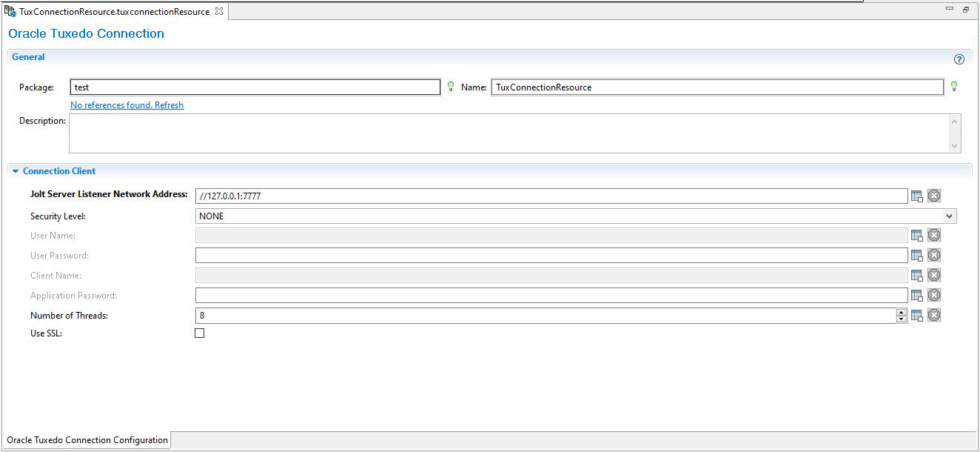This screenshot has height=452, width=980.
Task: Click the lightbulb hint next to Name field
Action: (x=954, y=87)
